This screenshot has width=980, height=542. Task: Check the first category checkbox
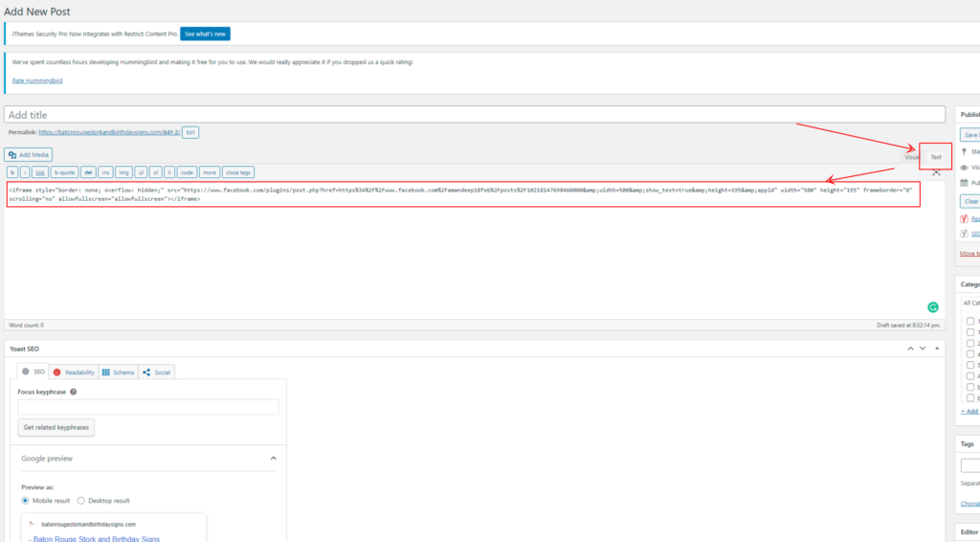(970, 322)
